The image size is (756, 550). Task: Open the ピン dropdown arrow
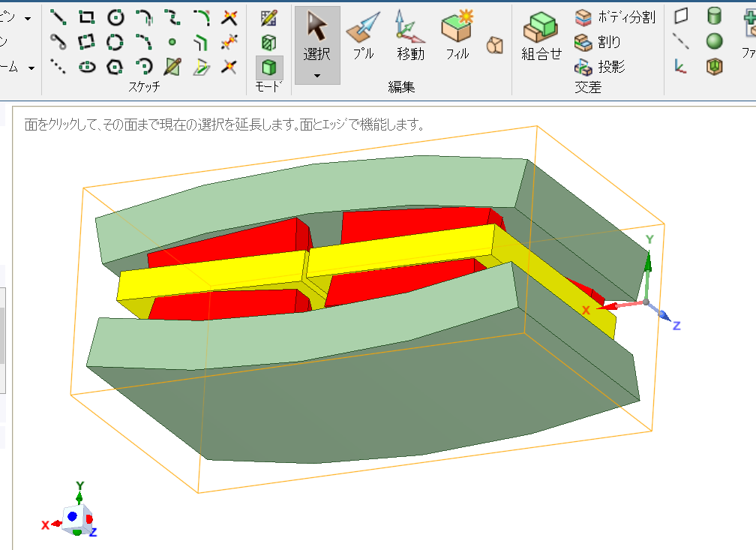28,18
